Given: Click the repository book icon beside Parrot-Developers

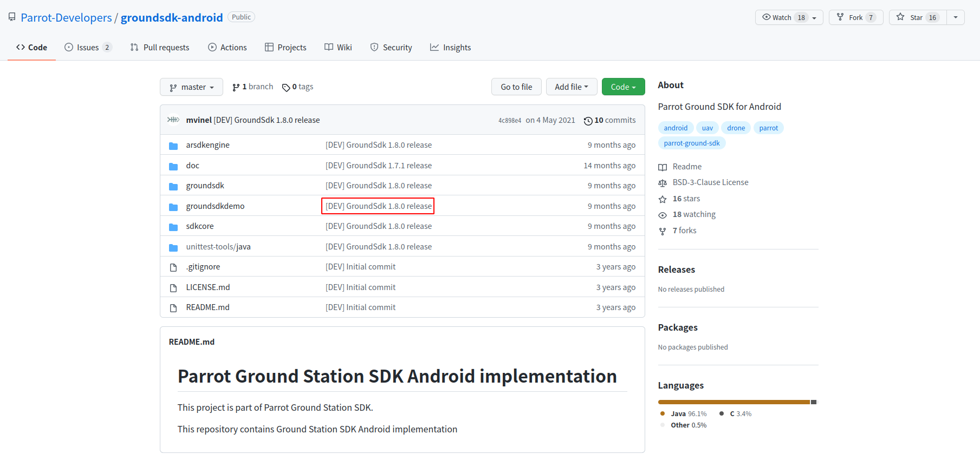Looking at the screenshot, I should 12,17.
